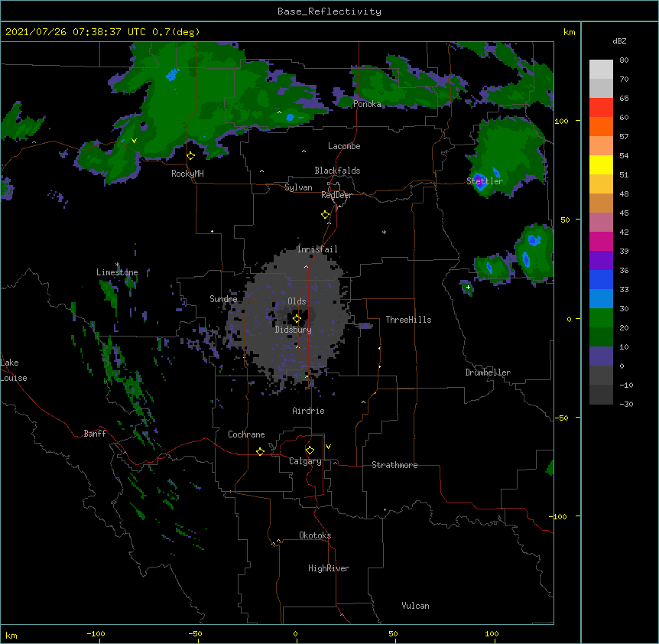Click the Cochrane label
The image size is (659, 644).
click(246, 434)
